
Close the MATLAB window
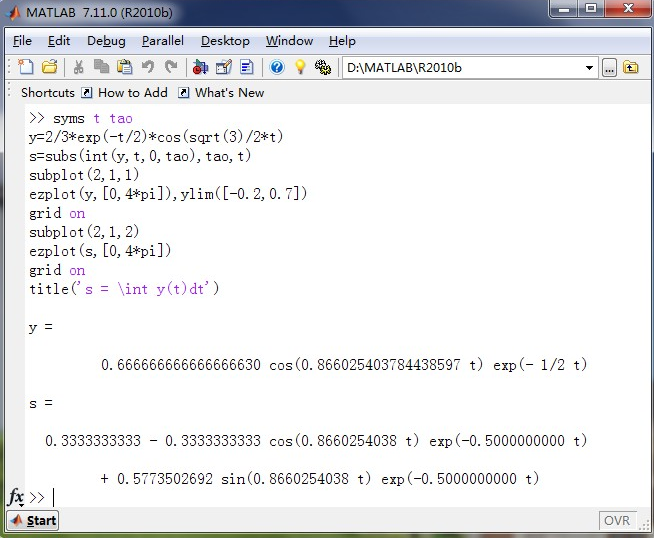click(628, 8)
